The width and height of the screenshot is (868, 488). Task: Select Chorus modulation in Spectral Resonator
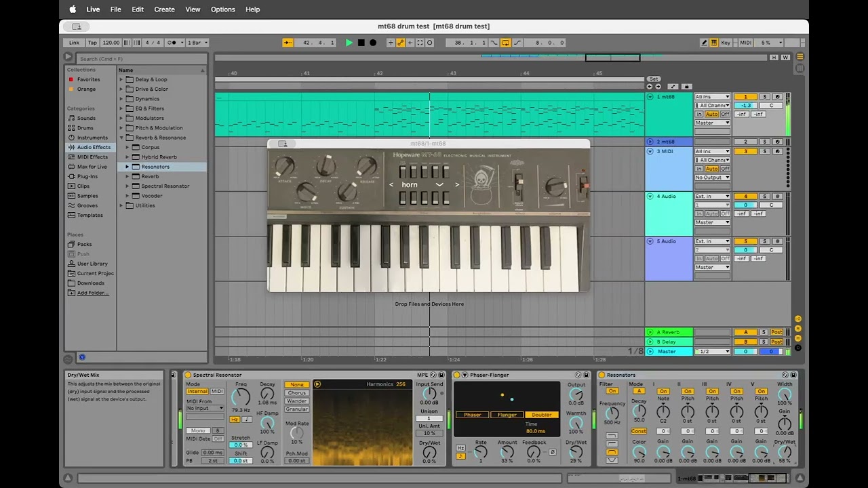pyautogui.click(x=297, y=393)
